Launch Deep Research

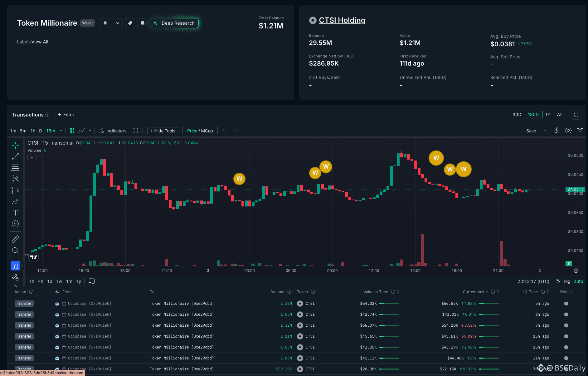[174, 23]
